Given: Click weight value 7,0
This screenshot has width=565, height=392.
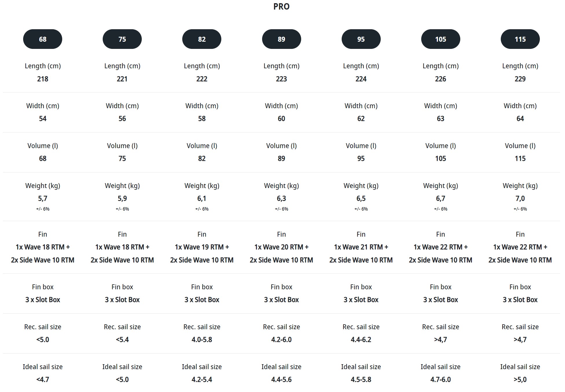Looking at the screenshot, I should coord(520,198).
